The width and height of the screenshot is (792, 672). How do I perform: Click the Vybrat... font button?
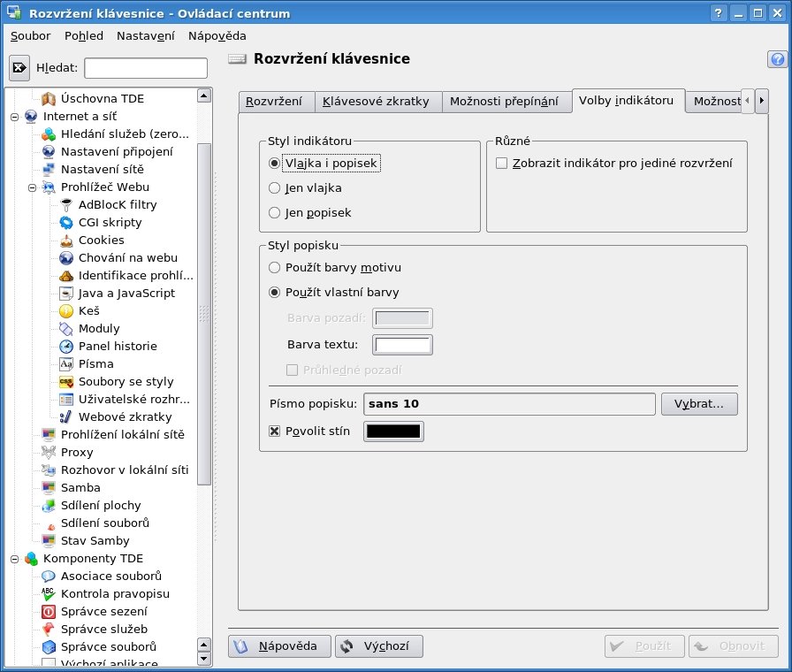(x=699, y=404)
